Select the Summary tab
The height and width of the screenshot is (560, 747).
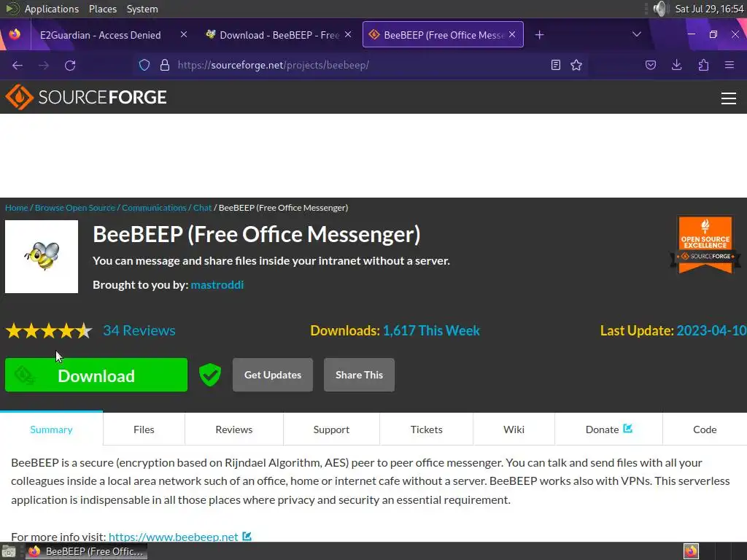coord(52,429)
